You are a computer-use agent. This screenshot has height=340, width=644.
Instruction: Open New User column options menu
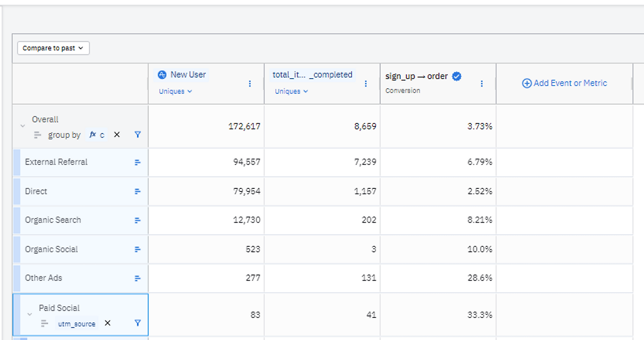(250, 84)
